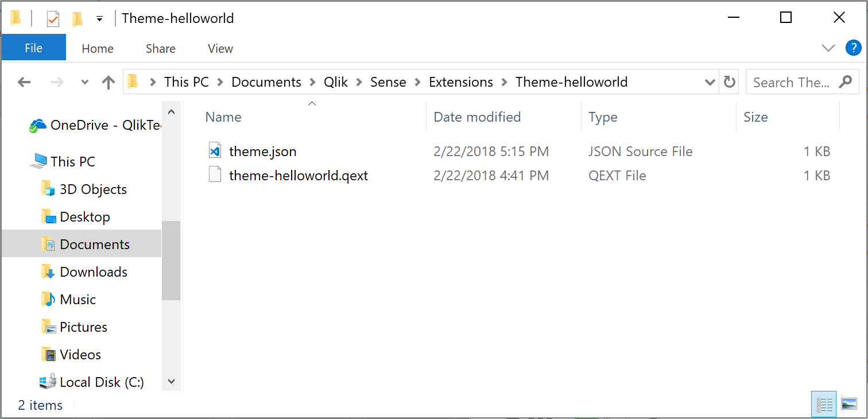The height and width of the screenshot is (419, 868).
Task: Expand the ribbon with the chevron
Action: (x=828, y=48)
